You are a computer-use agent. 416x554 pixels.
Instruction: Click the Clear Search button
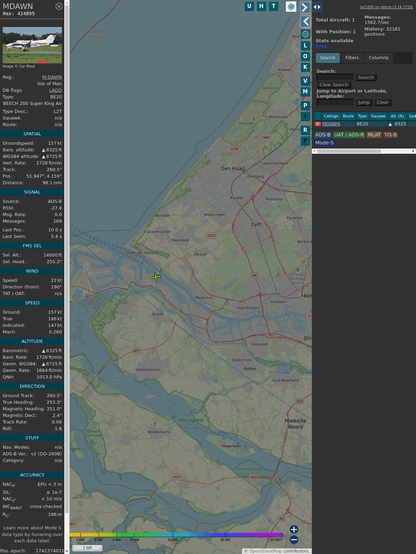(x=334, y=84)
